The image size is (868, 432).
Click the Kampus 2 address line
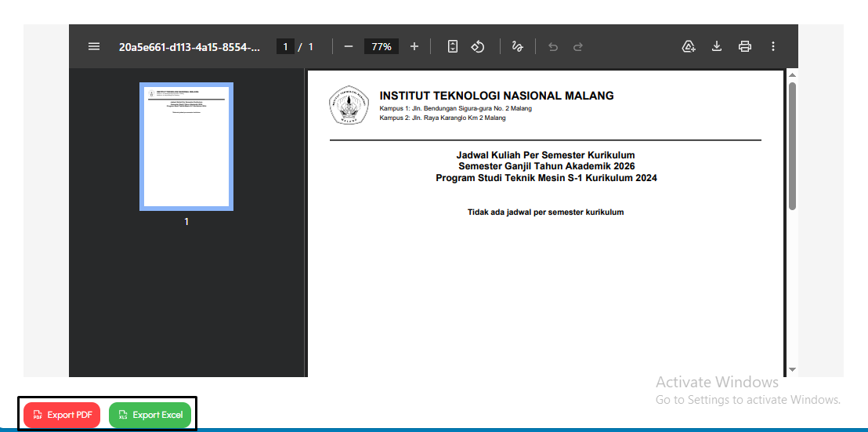coord(443,118)
